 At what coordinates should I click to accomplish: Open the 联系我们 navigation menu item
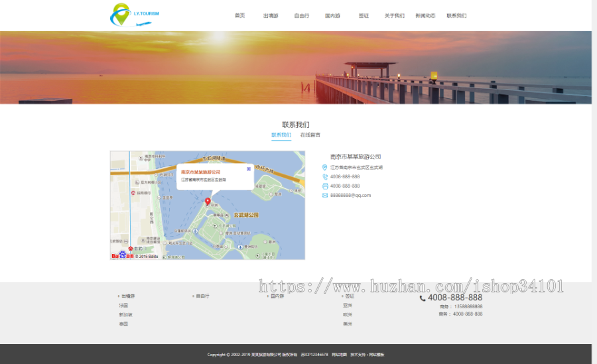tap(456, 16)
